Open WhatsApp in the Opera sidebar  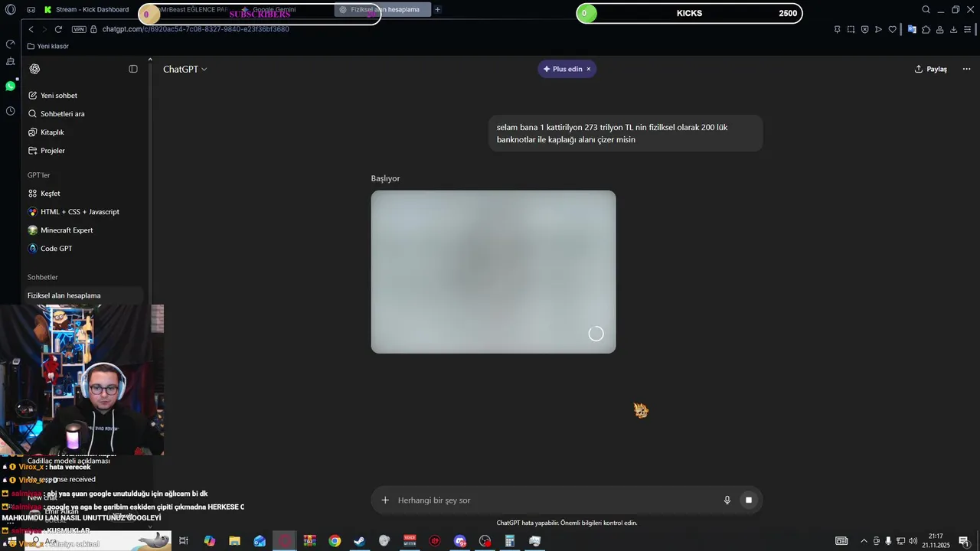click(11, 86)
